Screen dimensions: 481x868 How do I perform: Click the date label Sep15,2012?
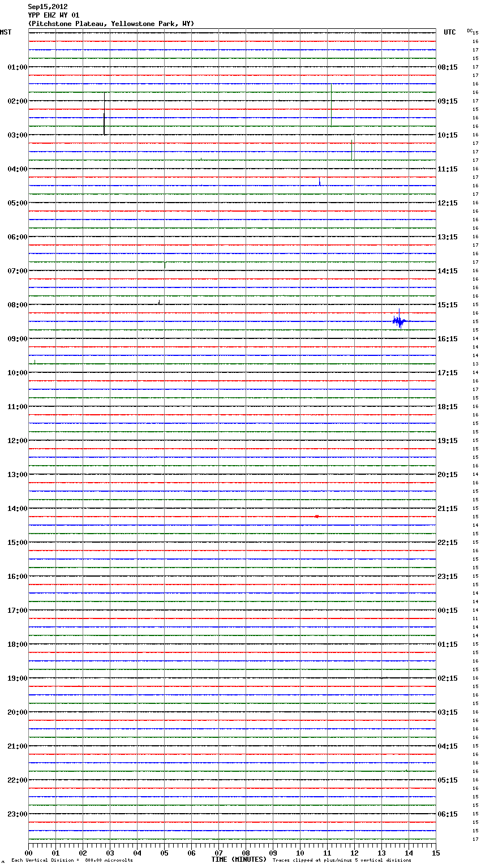click(x=48, y=7)
